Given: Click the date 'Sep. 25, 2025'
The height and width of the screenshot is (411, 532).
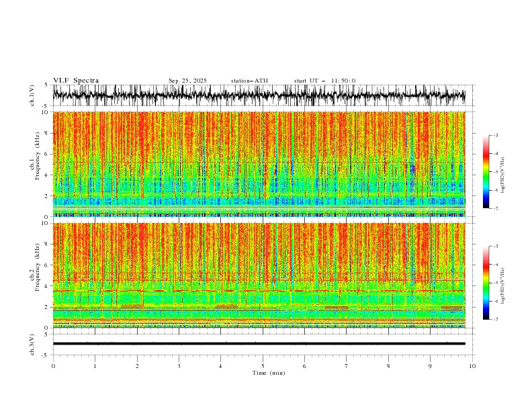Looking at the screenshot, I should click(187, 81).
